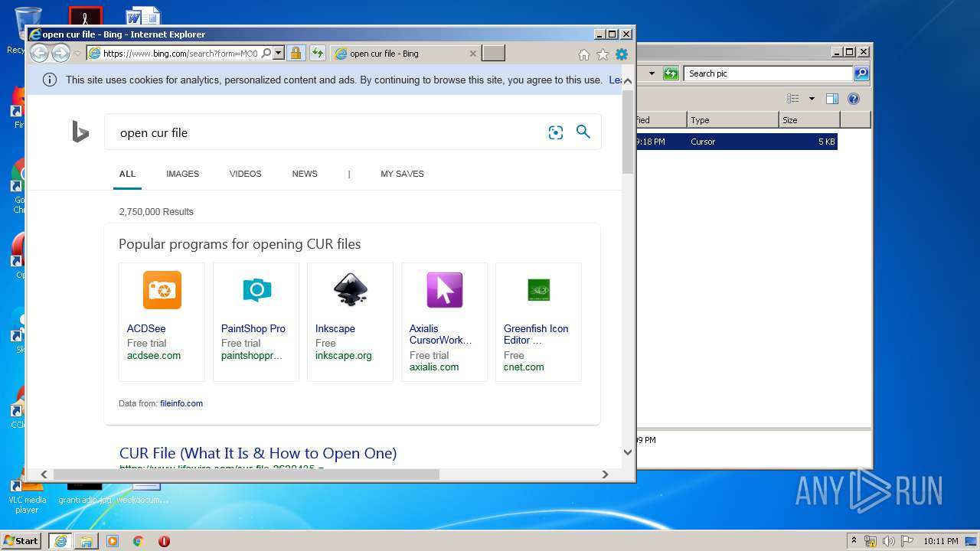Open Explorer address history dropdown arrow
This screenshot has width=980, height=551.
tap(652, 73)
